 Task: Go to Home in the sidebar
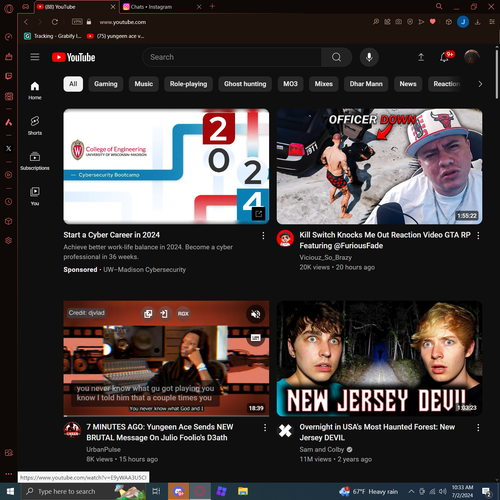[35, 90]
